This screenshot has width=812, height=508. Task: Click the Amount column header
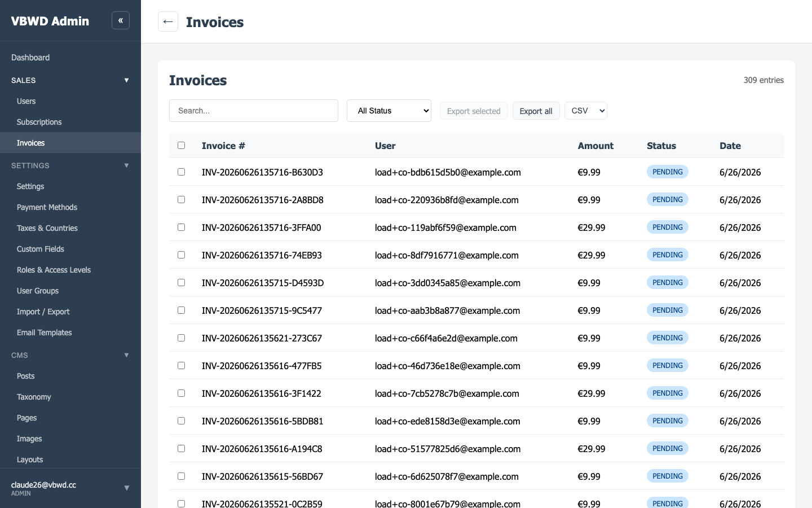click(x=595, y=146)
